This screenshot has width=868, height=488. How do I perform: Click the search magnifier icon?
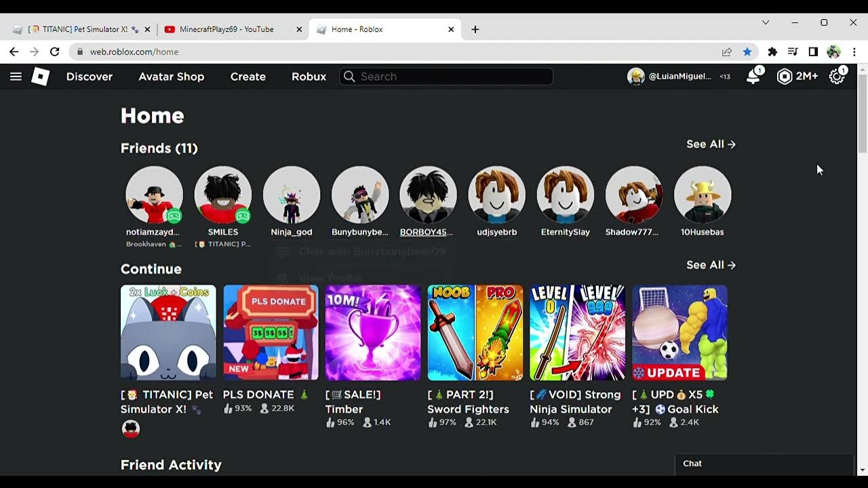(349, 77)
